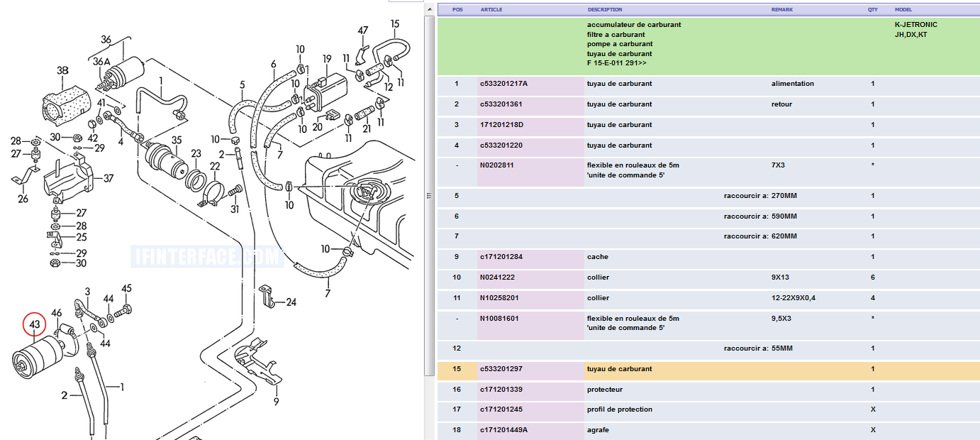Click part 47 bracket label in diagram
This screenshot has height=440, width=980.
click(x=363, y=31)
